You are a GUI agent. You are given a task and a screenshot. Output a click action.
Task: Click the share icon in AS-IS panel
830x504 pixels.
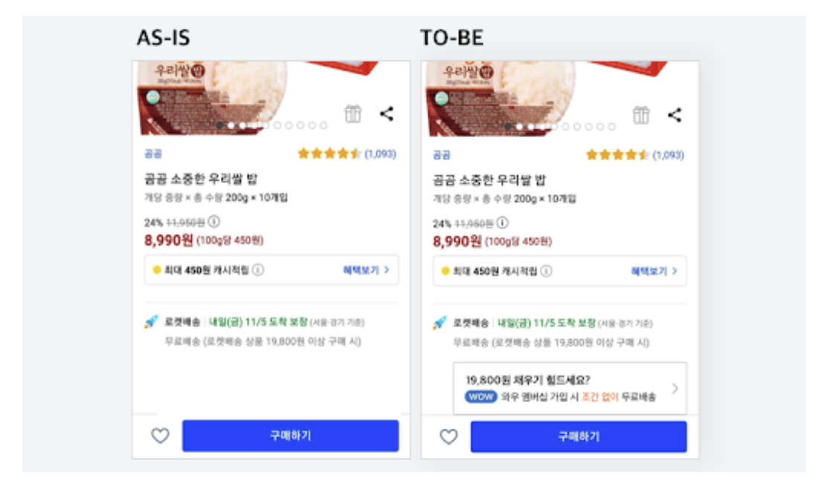click(x=387, y=114)
